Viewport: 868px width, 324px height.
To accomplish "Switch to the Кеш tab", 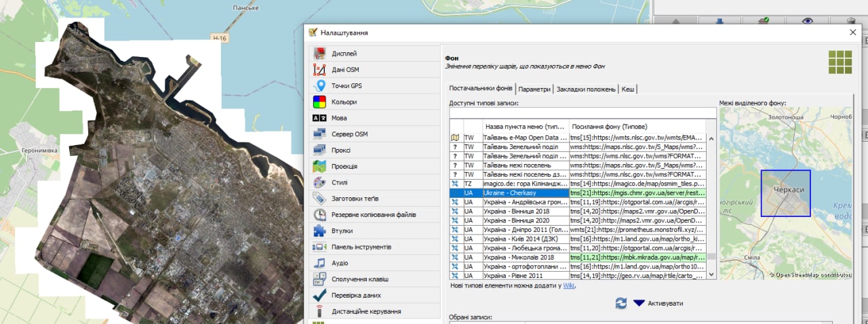I will [628, 89].
